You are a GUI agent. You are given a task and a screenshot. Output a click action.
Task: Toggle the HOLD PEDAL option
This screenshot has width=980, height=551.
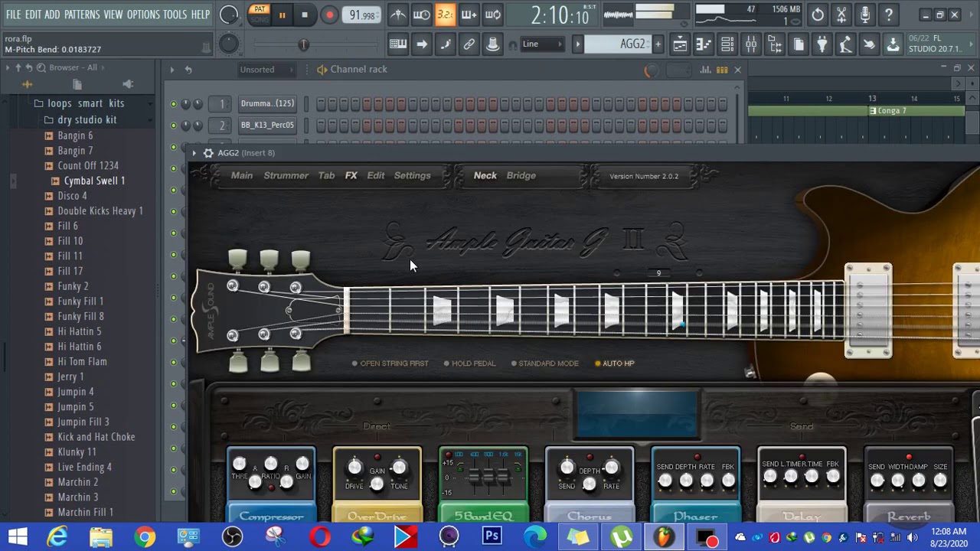click(x=469, y=364)
